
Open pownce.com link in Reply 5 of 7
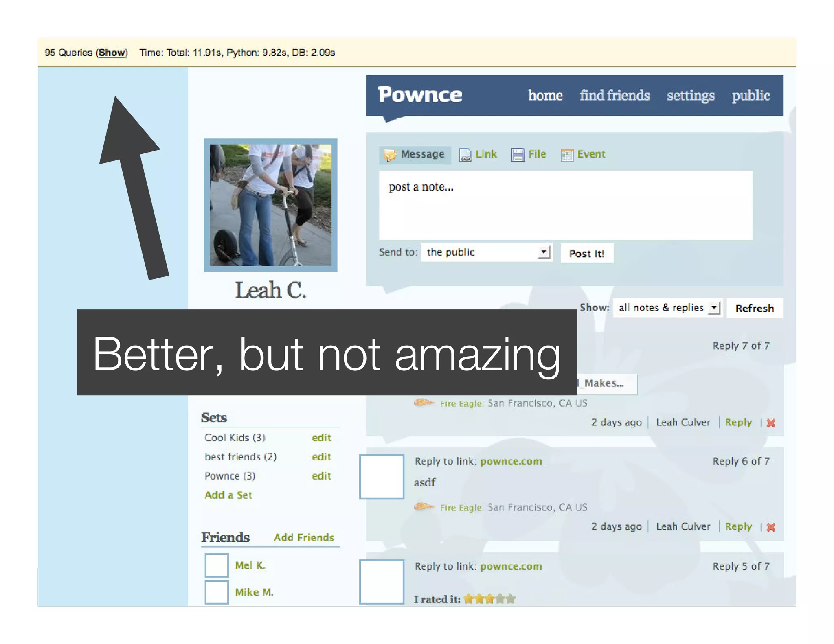coord(511,566)
